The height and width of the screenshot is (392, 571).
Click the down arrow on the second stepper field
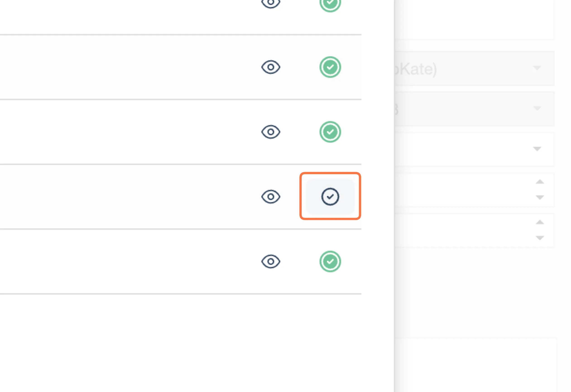pos(540,238)
